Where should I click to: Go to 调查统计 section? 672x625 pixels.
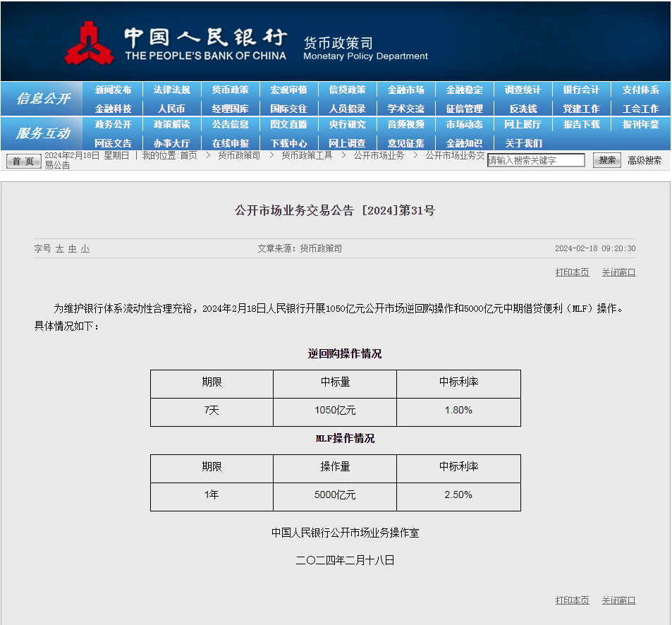click(523, 90)
